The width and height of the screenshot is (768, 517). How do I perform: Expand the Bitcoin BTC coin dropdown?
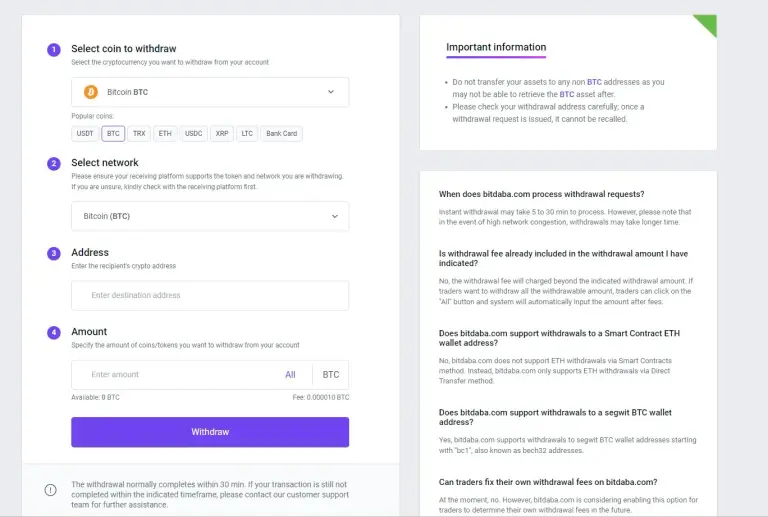pos(210,92)
